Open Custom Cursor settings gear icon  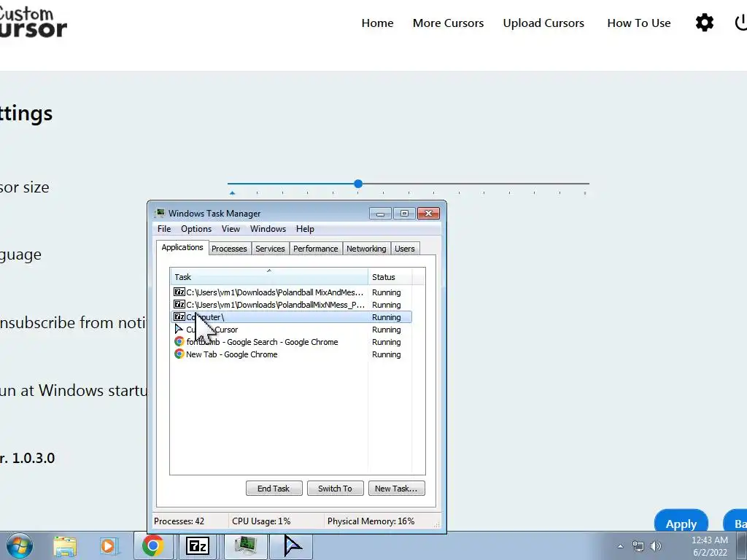click(x=704, y=23)
